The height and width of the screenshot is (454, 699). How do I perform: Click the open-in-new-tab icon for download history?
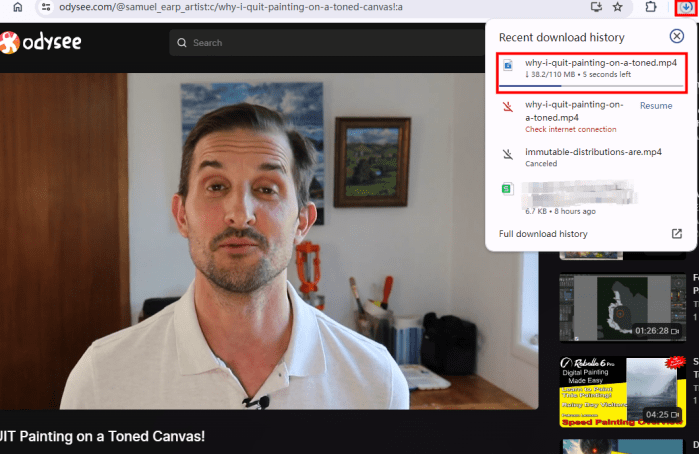[676, 234]
